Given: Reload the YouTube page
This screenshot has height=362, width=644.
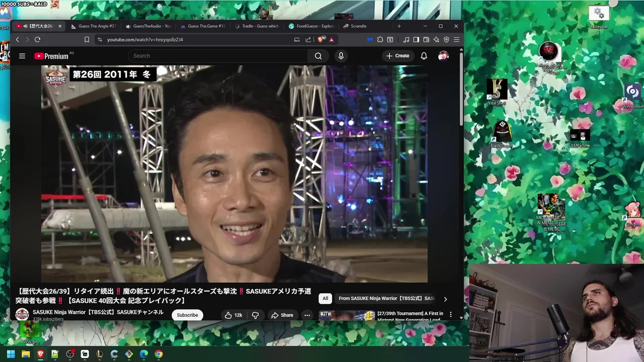Looking at the screenshot, I should click(x=37, y=40).
